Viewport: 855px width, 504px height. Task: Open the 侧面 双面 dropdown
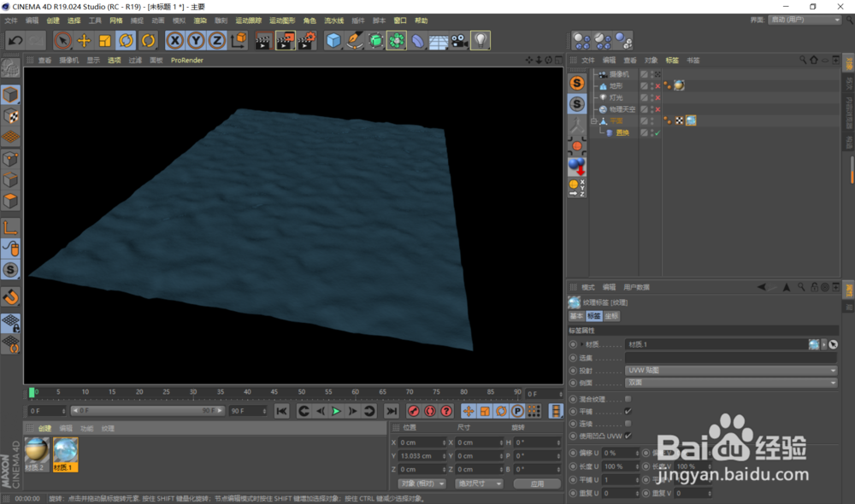pos(731,383)
